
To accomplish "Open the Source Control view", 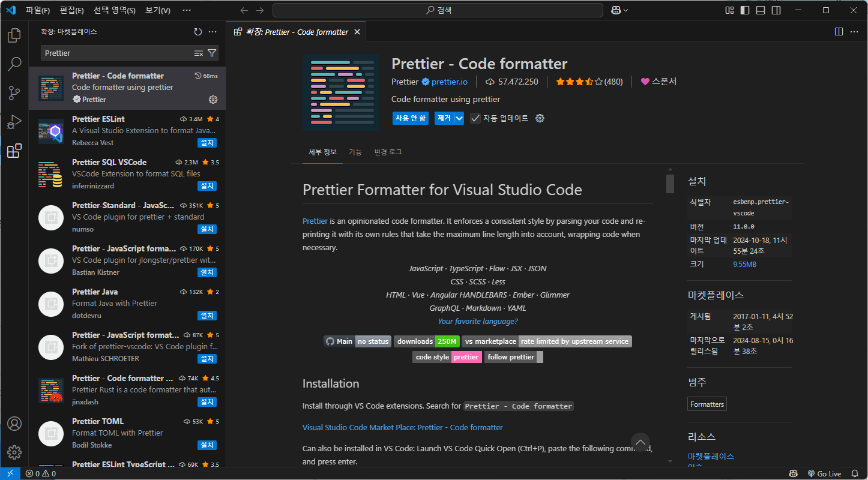I will click(x=14, y=93).
